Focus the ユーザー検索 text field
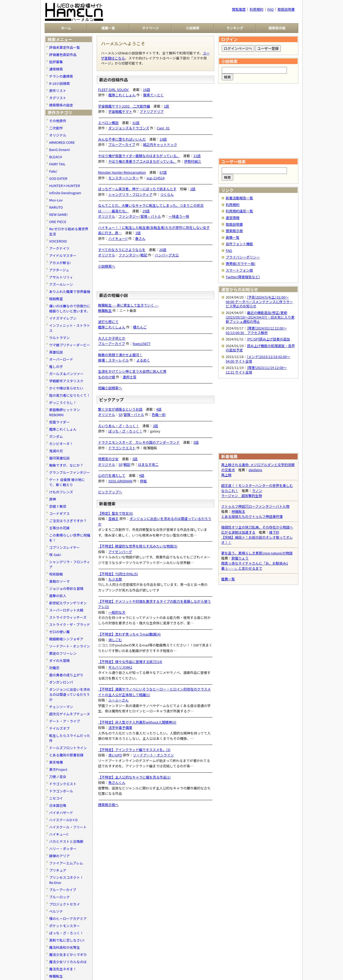 254,171
